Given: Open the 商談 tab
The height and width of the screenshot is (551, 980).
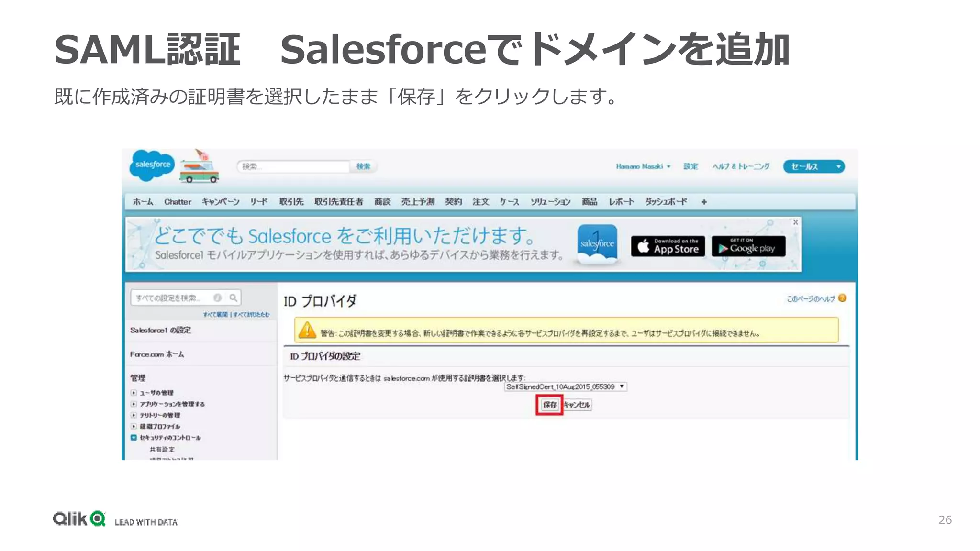Looking at the screenshot, I should pyautogui.click(x=382, y=202).
